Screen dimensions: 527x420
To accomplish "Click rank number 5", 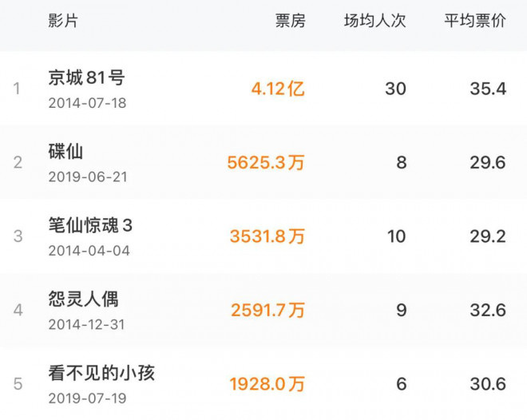I will pyautogui.click(x=18, y=385).
